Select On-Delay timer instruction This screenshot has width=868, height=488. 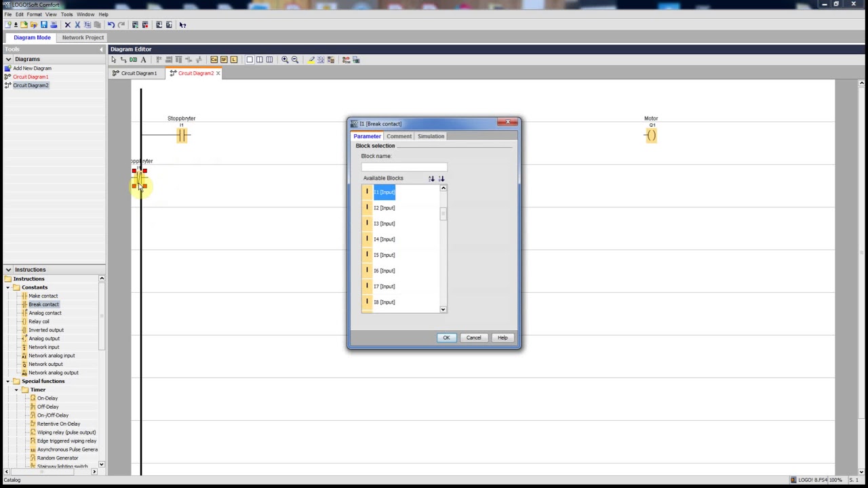click(x=47, y=399)
